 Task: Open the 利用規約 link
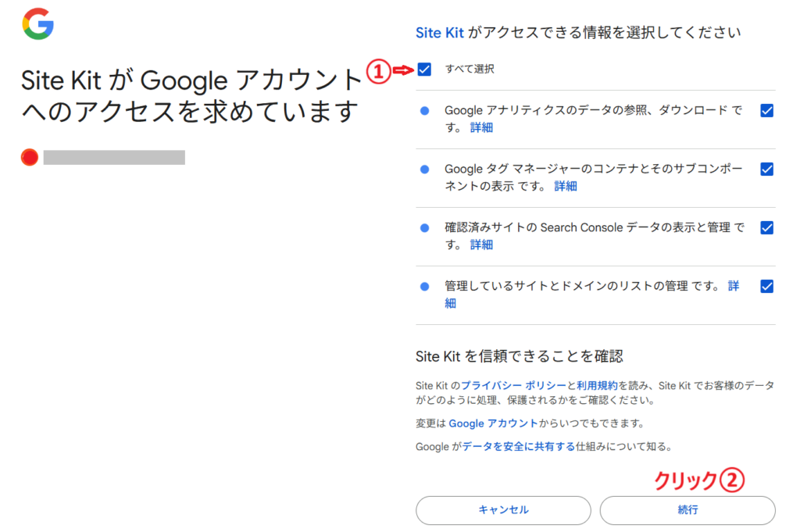[x=597, y=385]
